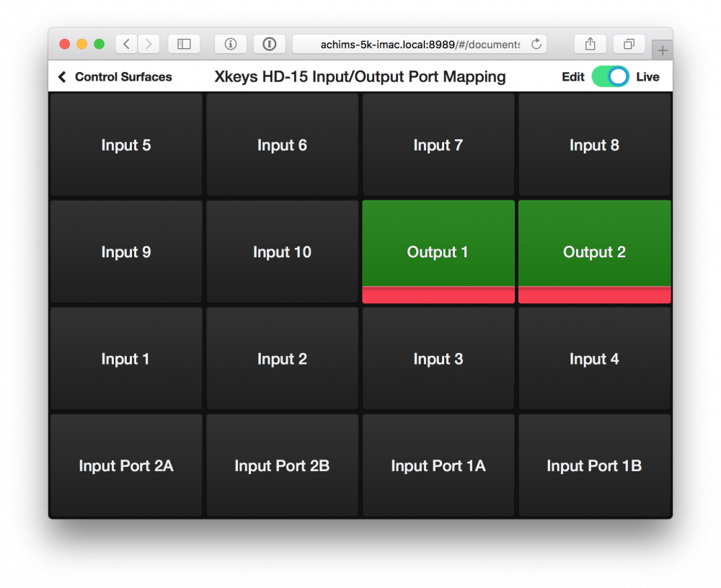Toggle the Edit/Live mode switch
721x588 pixels.
610,77
